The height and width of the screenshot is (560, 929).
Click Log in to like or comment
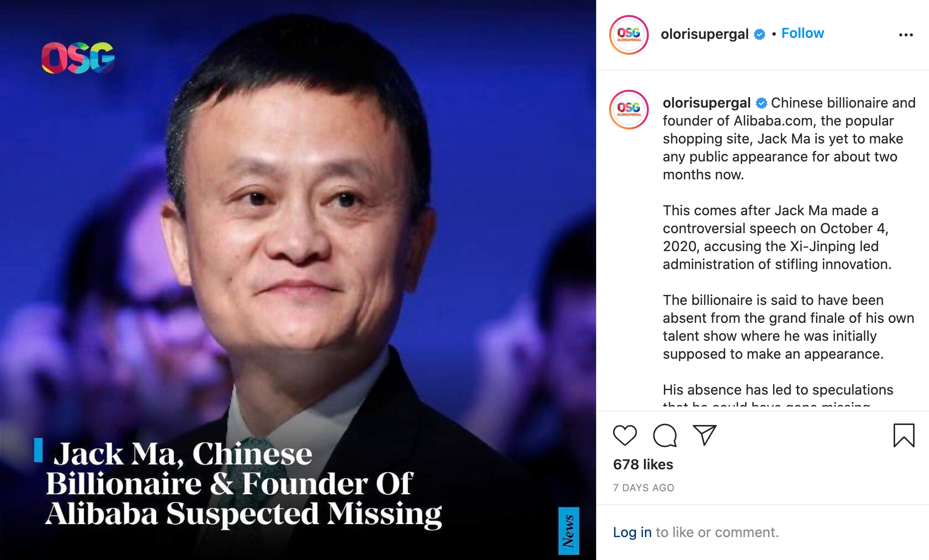(632, 532)
